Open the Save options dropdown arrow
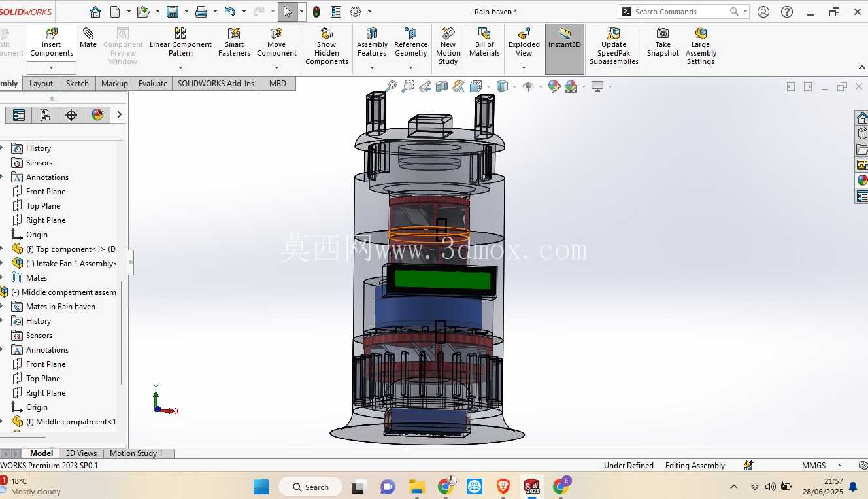This screenshot has height=499, width=868. point(185,12)
